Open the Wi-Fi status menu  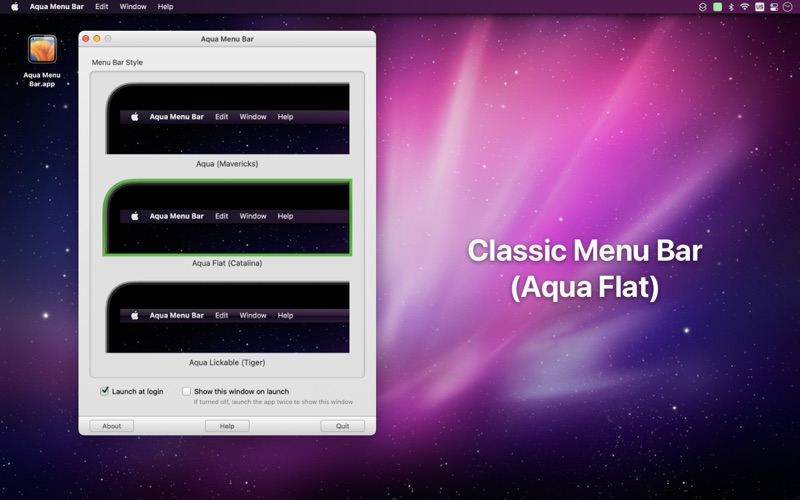(745, 7)
